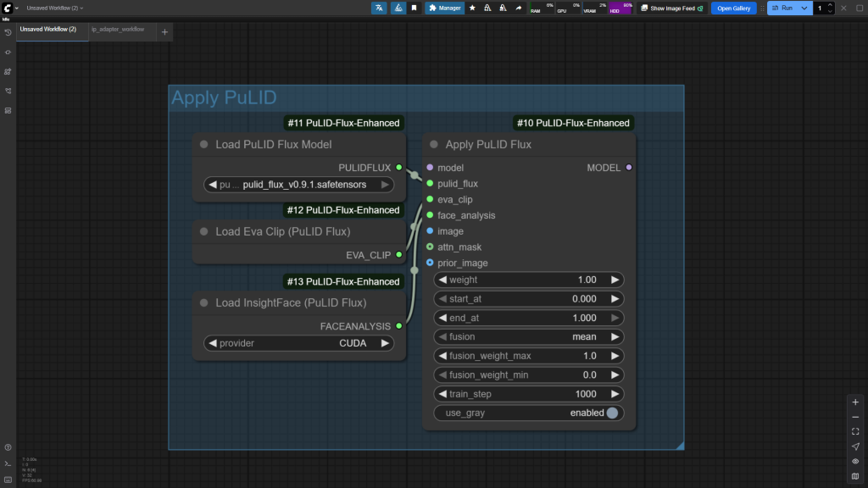Click the fit view icon on canvas controls
The image size is (868, 488).
pyautogui.click(x=855, y=431)
